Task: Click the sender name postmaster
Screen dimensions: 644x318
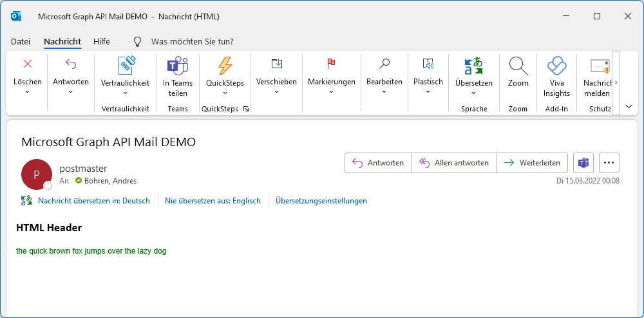Action: pyautogui.click(x=83, y=168)
